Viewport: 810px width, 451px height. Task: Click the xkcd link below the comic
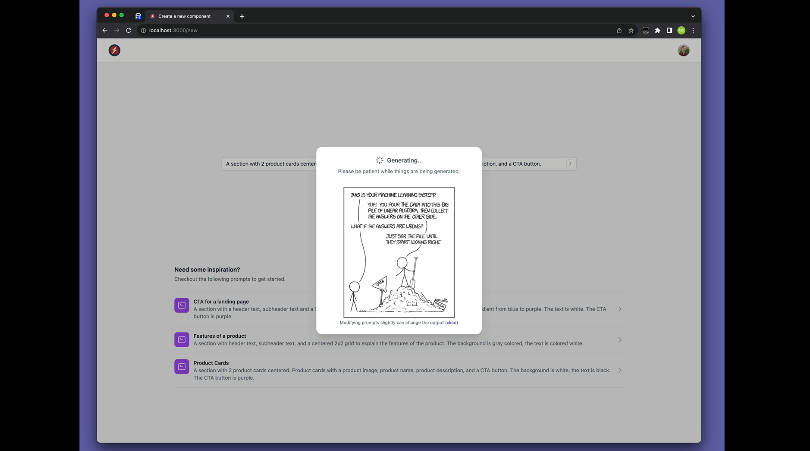pos(451,323)
